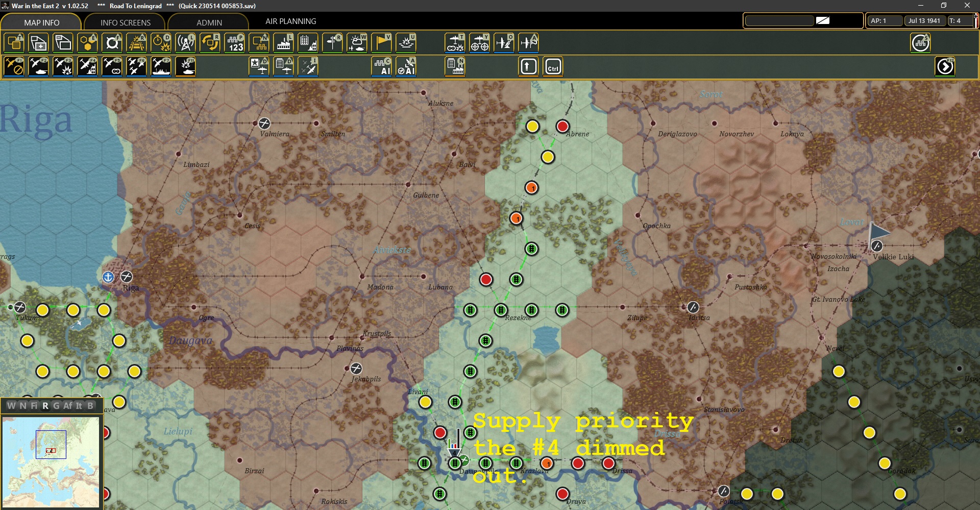This screenshot has height=510, width=980.
Task: Select the G minimap filter
Action: click(56, 406)
